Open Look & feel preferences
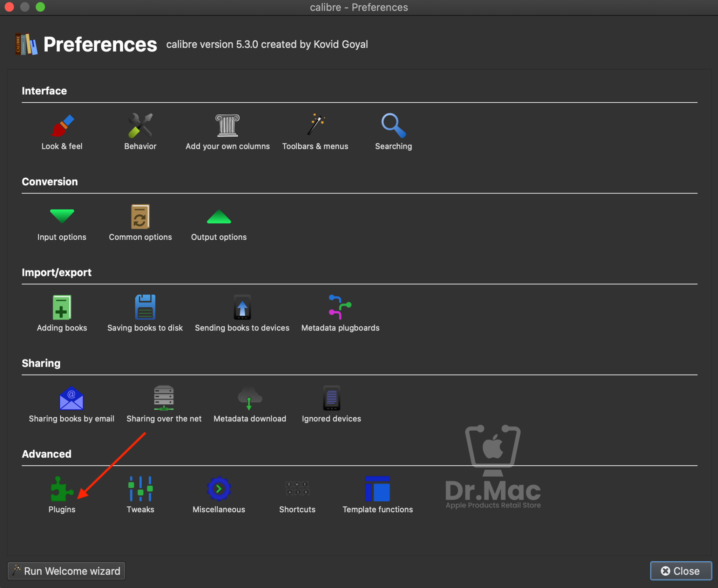This screenshot has height=588, width=718. tap(62, 132)
